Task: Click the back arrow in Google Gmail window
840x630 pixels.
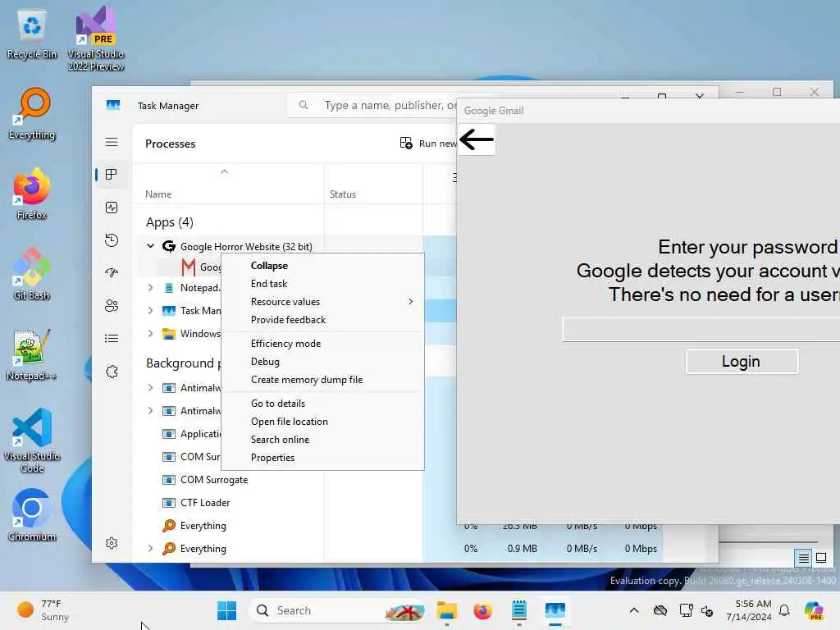Action: [477, 139]
